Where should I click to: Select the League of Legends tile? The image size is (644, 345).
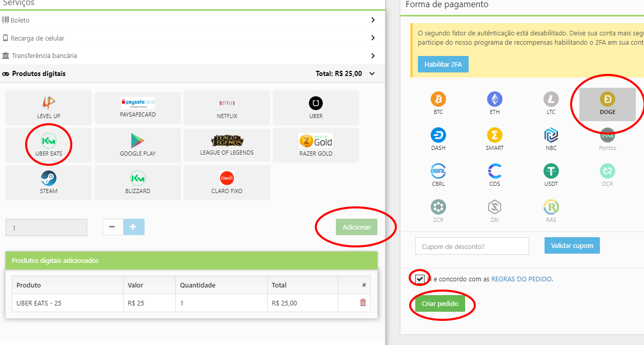pyautogui.click(x=227, y=145)
